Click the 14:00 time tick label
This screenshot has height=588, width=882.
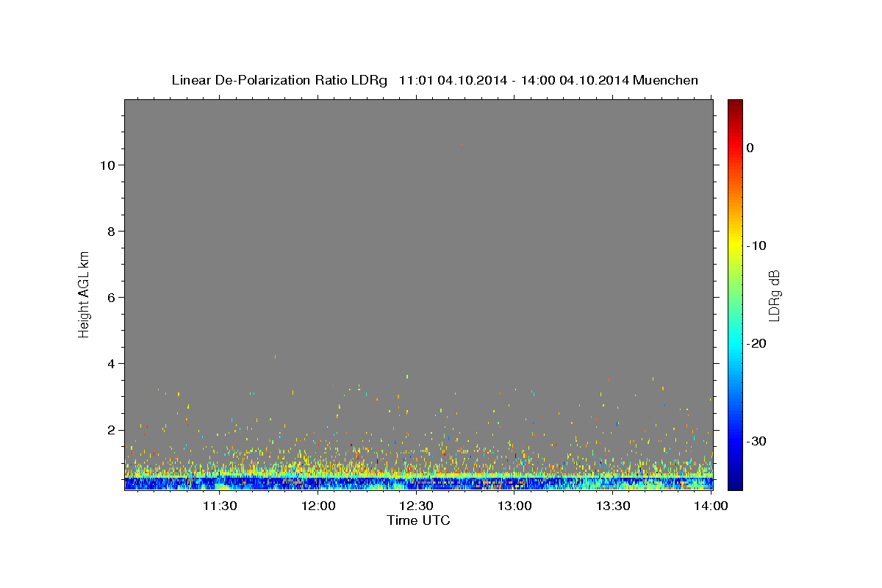(x=711, y=506)
